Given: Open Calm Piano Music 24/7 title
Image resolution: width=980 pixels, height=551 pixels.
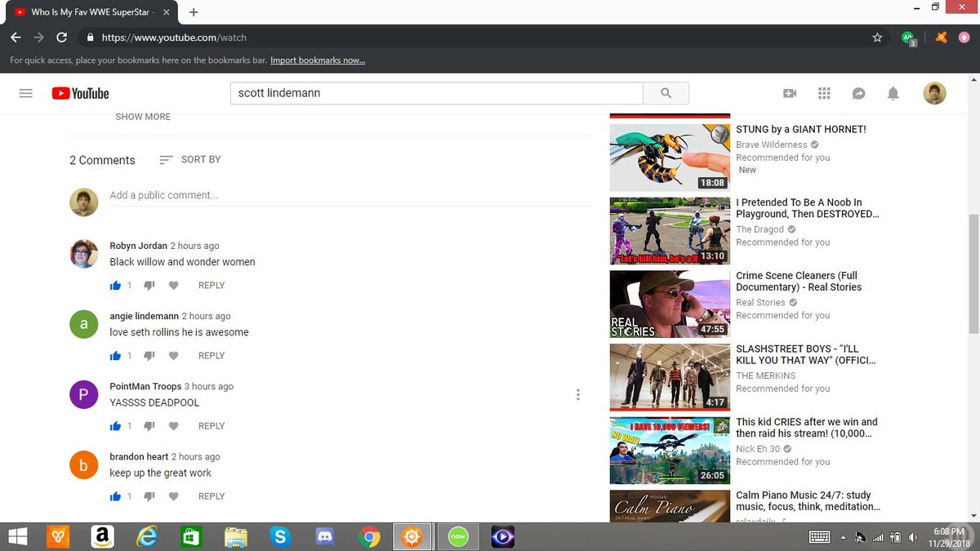Looking at the screenshot, I should [x=808, y=500].
